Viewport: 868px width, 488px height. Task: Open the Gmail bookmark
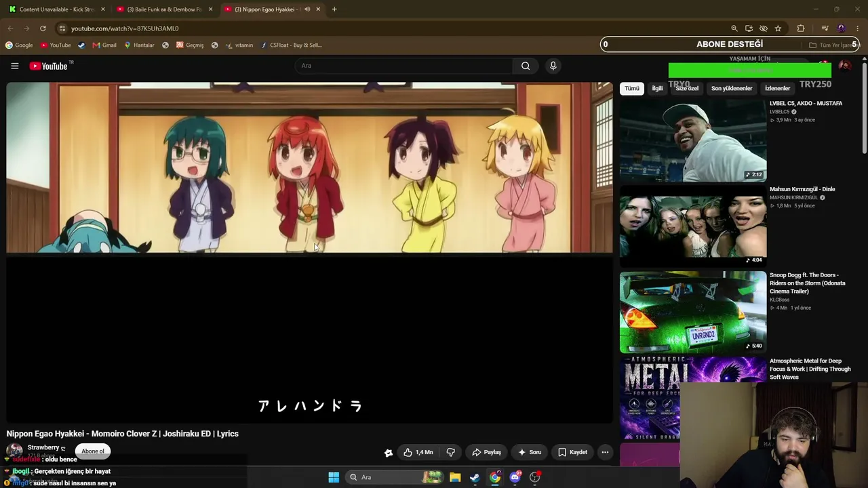click(x=104, y=45)
